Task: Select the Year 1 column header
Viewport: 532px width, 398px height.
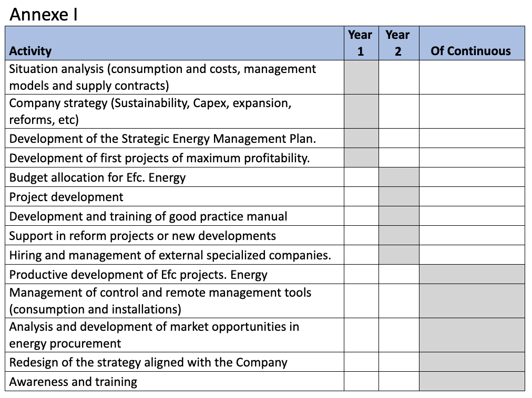Action: [361, 43]
